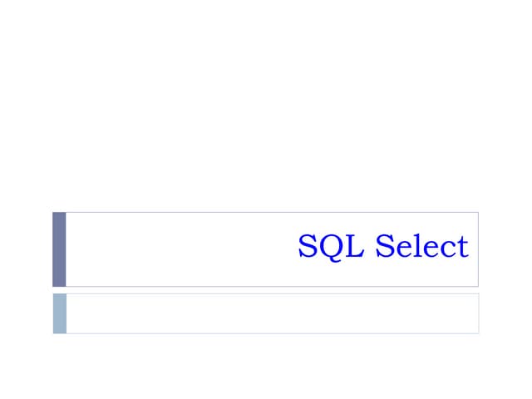Click the center of the subtitle placeholder
Image resolution: width=532 pixels, height=399 pixels.
pos(272,313)
